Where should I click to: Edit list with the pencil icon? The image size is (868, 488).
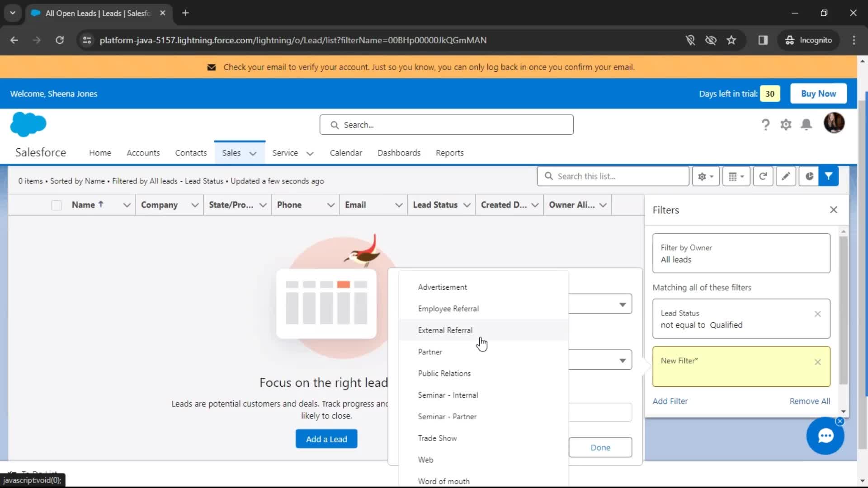click(x=786, y=176)
